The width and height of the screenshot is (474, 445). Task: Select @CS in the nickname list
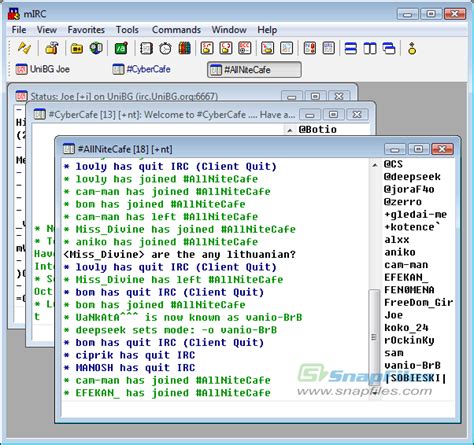(x=393, y=164)
